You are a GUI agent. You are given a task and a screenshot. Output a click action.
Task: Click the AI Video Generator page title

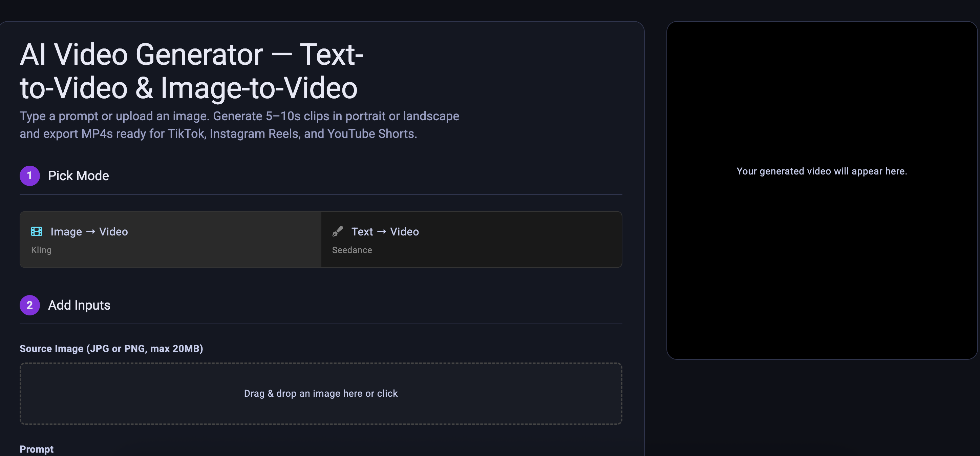click(191, 71)
